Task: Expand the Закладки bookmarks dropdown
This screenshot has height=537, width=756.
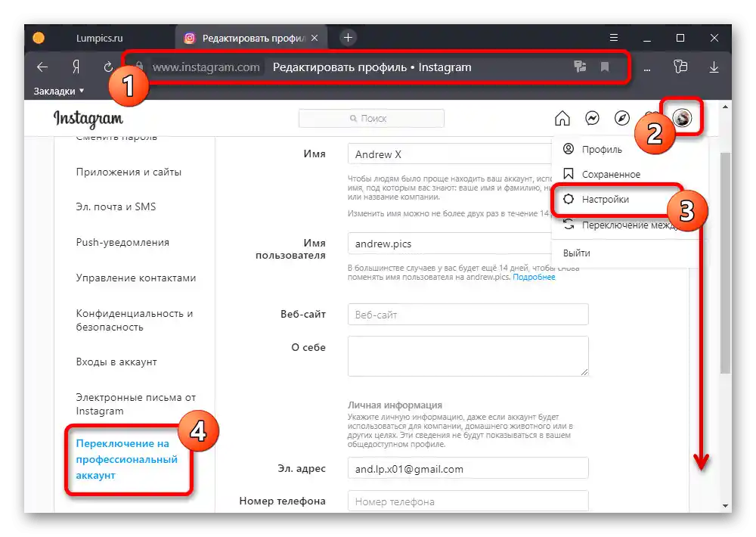Action: (x=58, y=92)
